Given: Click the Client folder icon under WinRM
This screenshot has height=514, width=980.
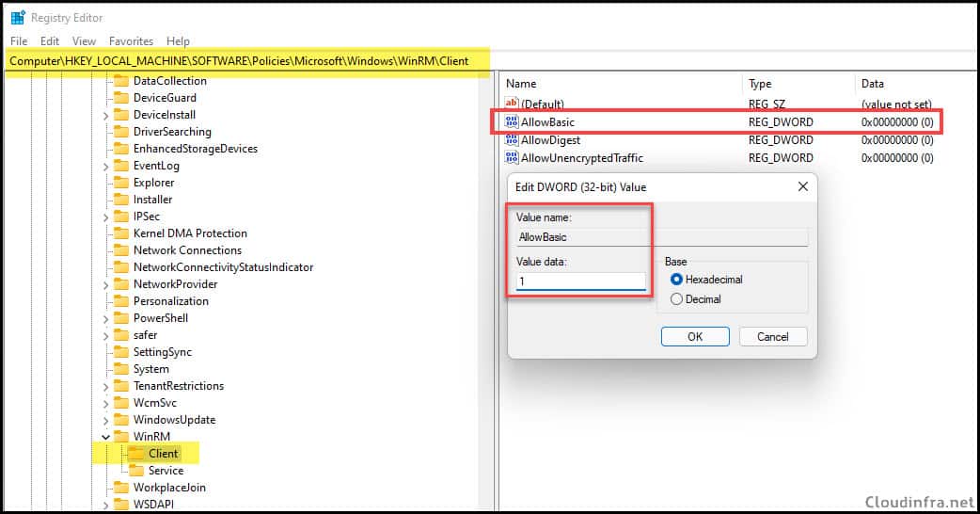Looking at the screenshot, I should coord(136,454).
